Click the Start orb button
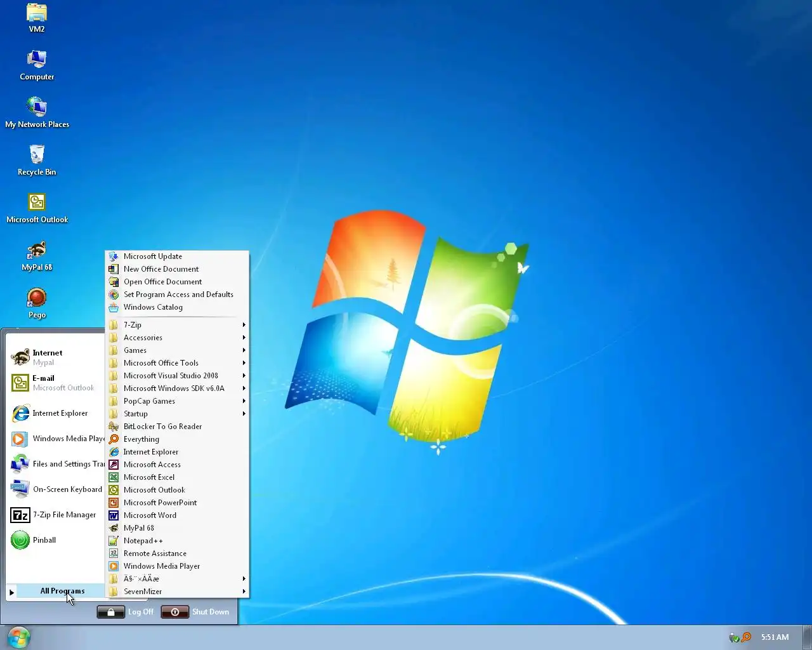 coord(19,637)
